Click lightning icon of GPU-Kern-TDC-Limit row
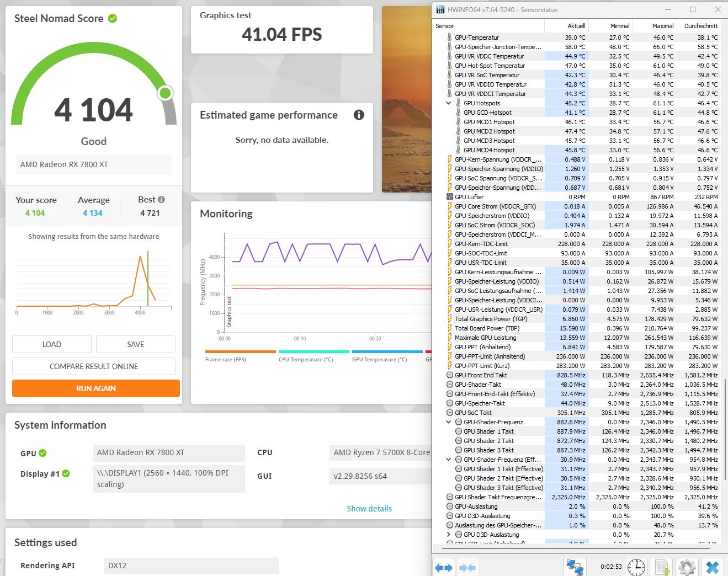The image size is (728, 576). coord(449,244)
